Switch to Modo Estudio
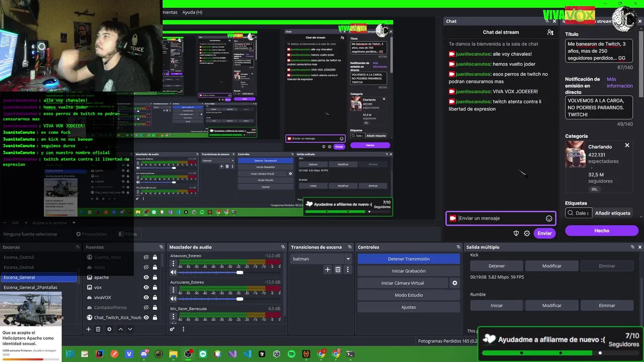This screenshot has width=644, height=362. tap(409, 295)
